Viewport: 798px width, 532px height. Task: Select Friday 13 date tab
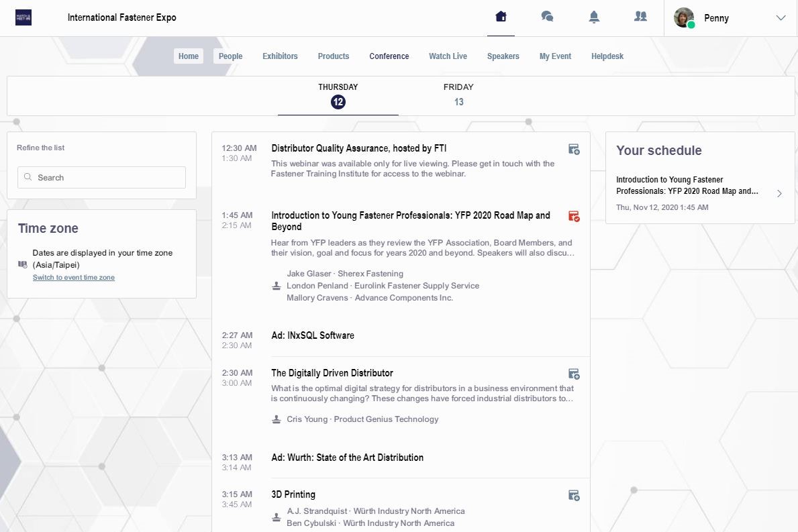tap(458, 96)
